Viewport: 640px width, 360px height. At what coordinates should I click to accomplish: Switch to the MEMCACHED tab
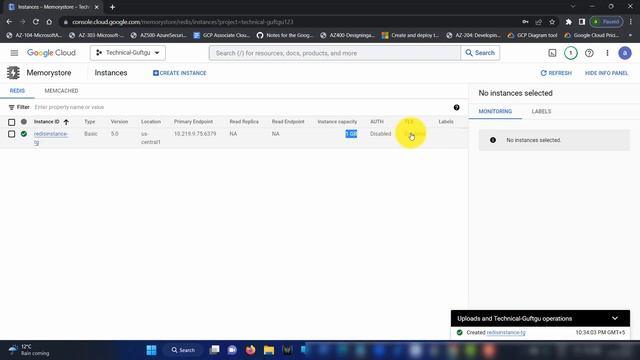(61, 91)
